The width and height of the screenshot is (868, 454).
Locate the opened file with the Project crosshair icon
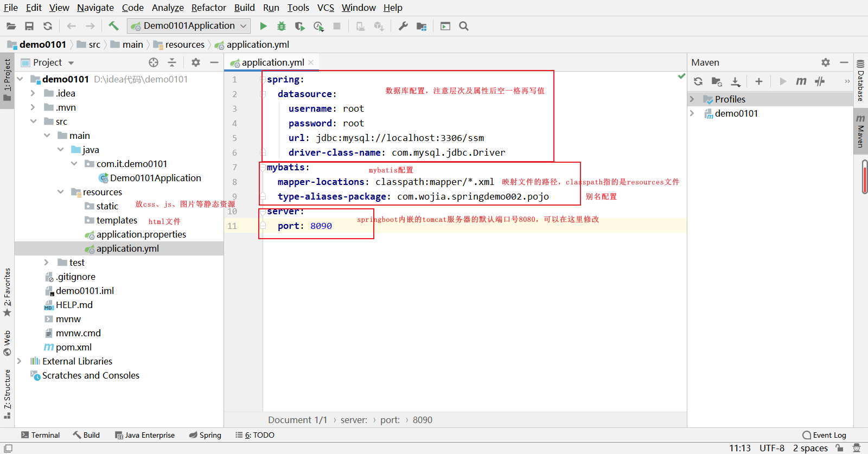tap(154, 62)
